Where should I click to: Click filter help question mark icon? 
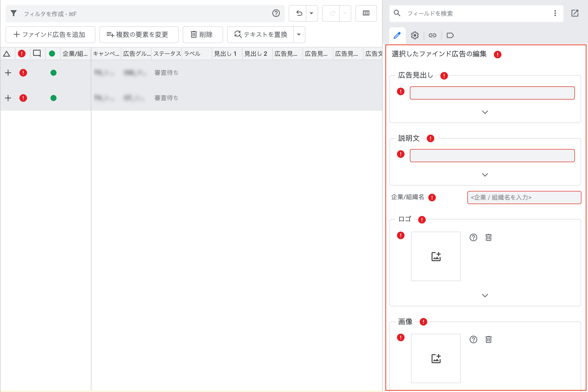(276, 13)
